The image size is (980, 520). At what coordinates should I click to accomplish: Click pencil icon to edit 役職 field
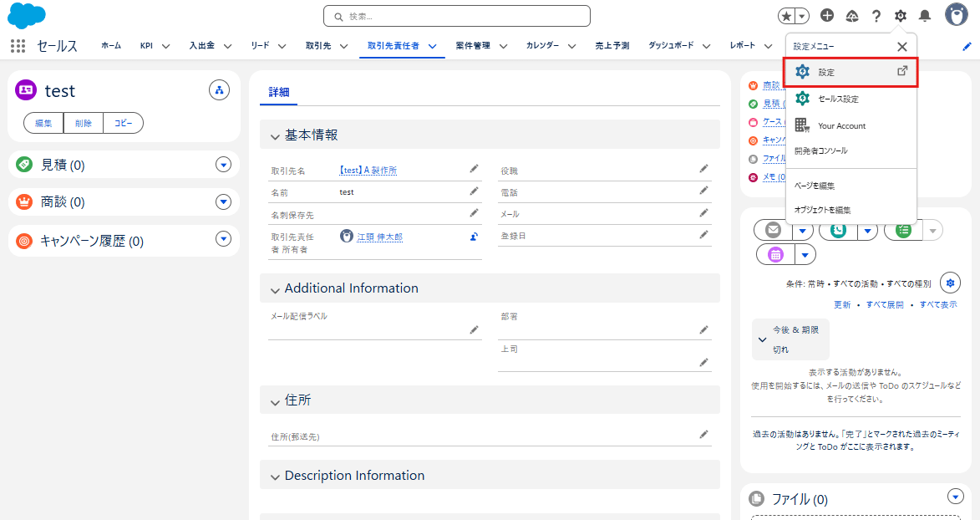tap(704, 169)
